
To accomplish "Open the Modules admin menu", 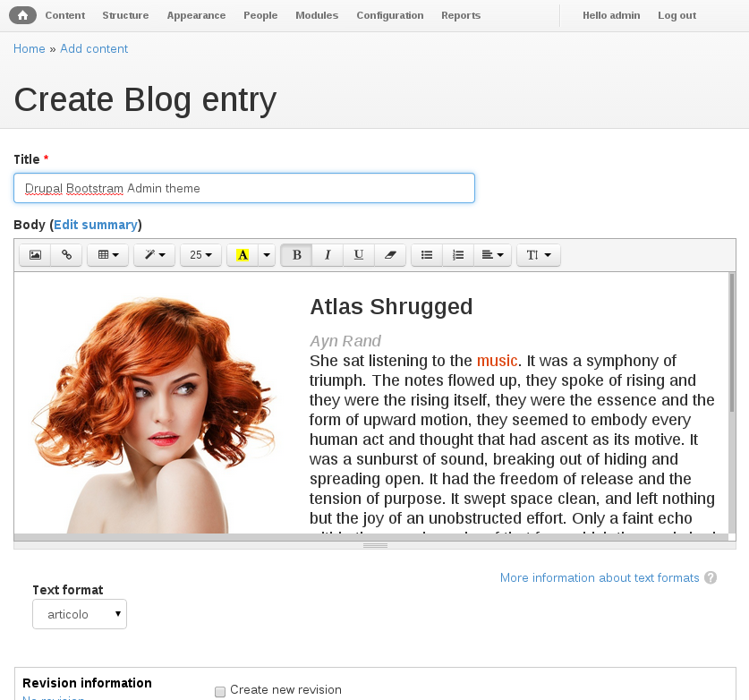I will coord(317,15).
